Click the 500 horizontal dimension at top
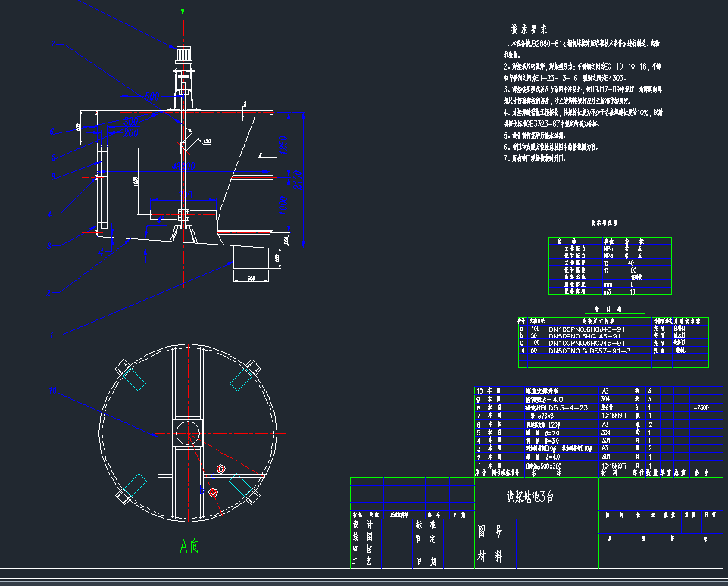Screen dimensions: 728x586 point(152,97)
